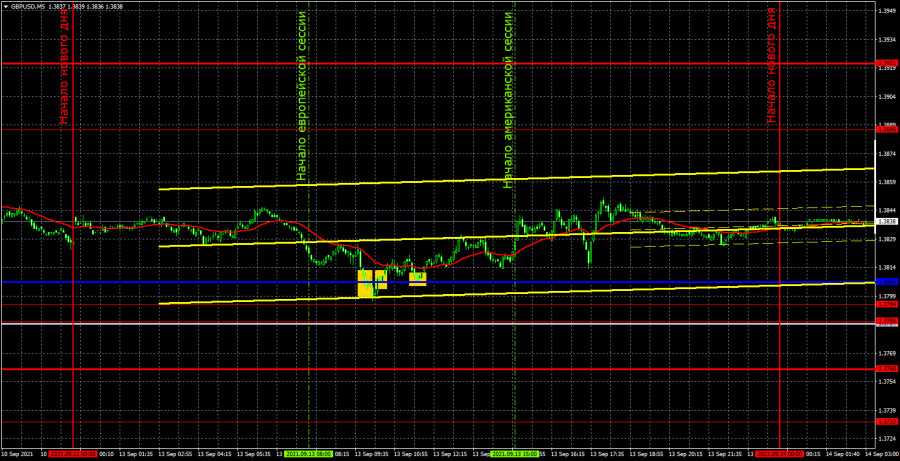Click the topmost red horizontal resistance line

click(400, 63)
